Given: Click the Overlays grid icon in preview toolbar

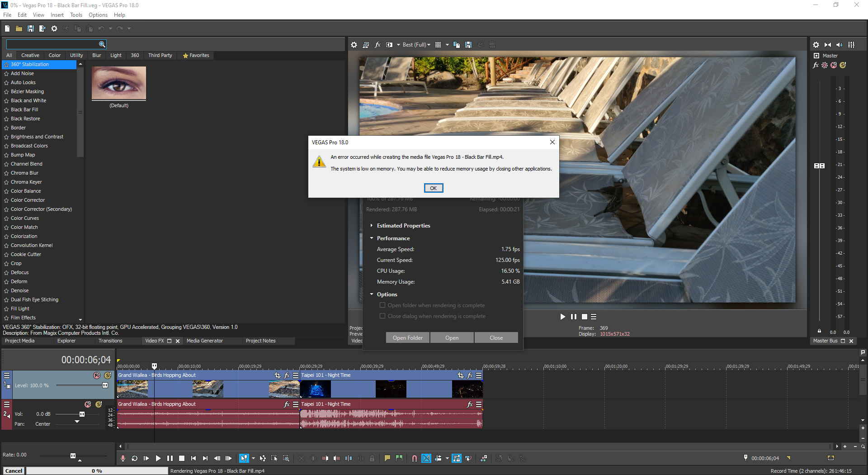Looking at the screenshot, I should point(438,45).
